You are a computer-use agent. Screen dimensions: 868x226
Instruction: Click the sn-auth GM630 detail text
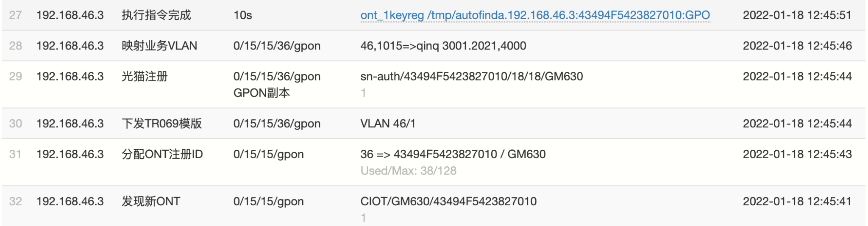tap(471, 77)
